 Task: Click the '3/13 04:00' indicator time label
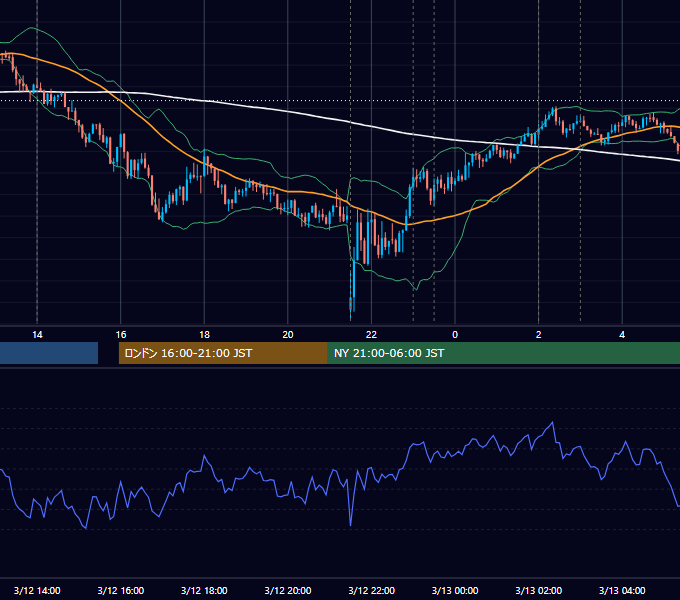coord(622,590)
